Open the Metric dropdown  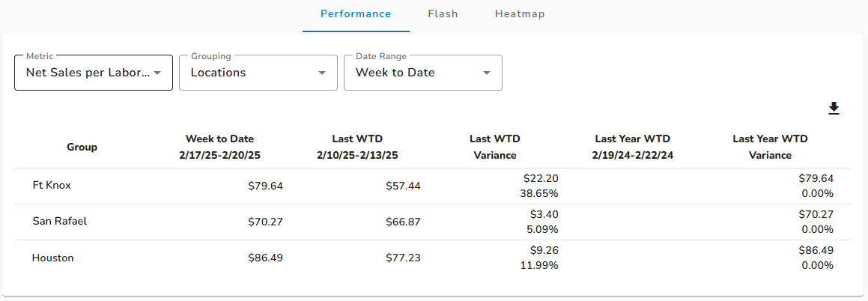(93, 73)
